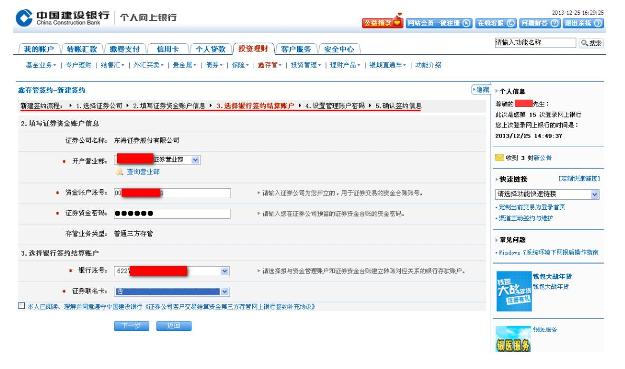
Task: Open the first link under the quick-links dropdown
Action: pos(531,207)
